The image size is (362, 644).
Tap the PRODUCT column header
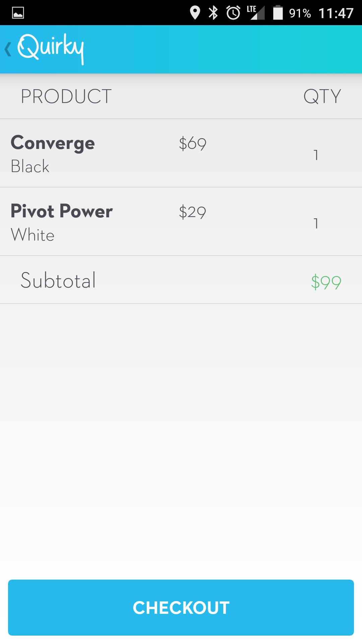tap(66, 97)
